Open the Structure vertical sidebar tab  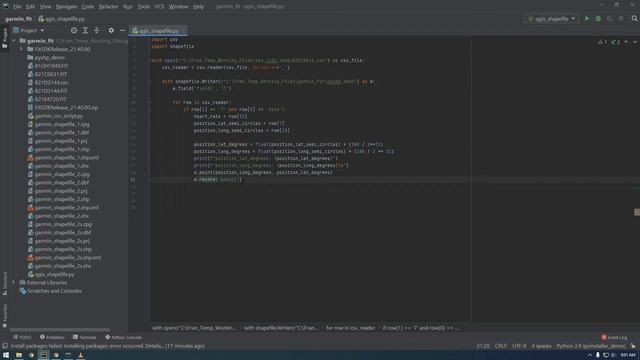(x=4, y=284)
